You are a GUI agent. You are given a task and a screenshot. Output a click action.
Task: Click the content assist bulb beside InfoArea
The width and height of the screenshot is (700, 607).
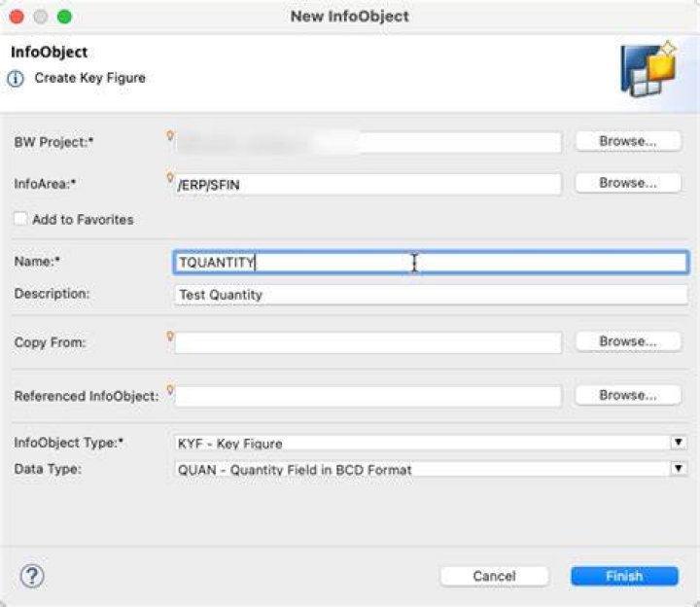[170, 177]
